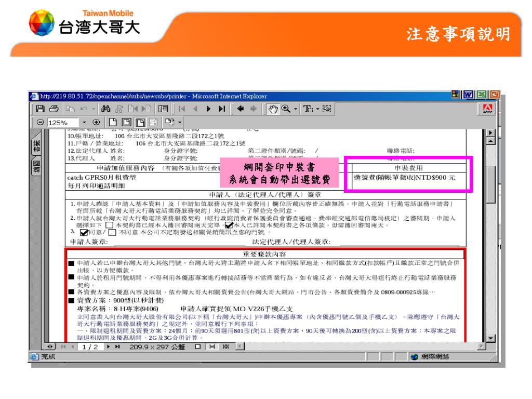This screenshot has height=399, width=532.
Task: Toggle navigation pane button in status bar
Action: [x=50, y=347]
